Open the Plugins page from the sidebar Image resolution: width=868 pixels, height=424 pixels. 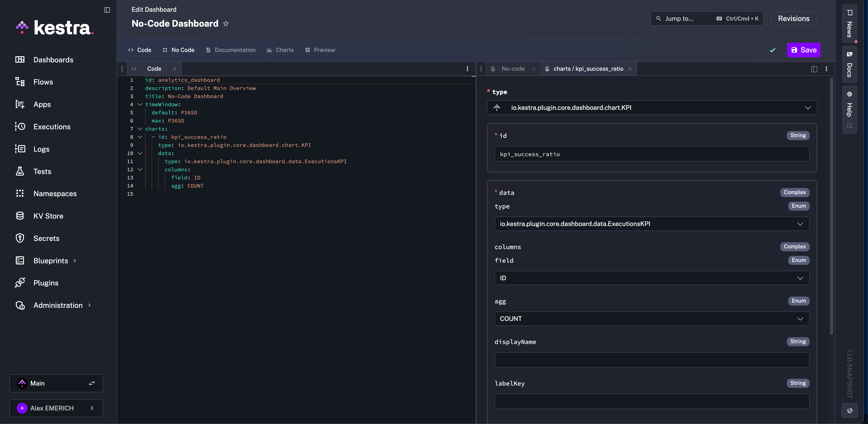[x=46, y=283]
